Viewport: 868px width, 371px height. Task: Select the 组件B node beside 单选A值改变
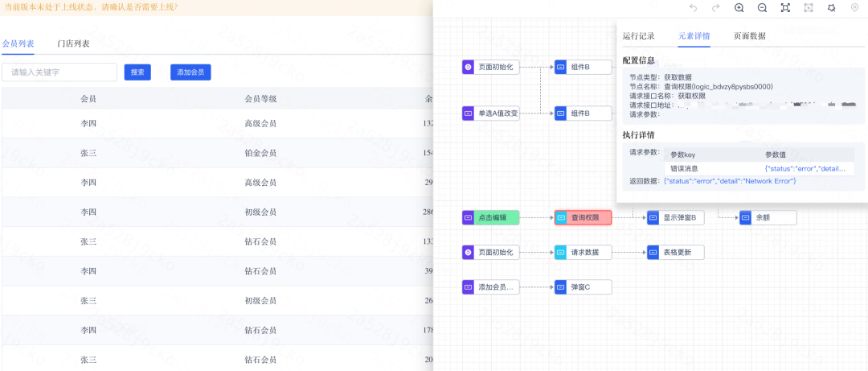[x=583, y=113]
